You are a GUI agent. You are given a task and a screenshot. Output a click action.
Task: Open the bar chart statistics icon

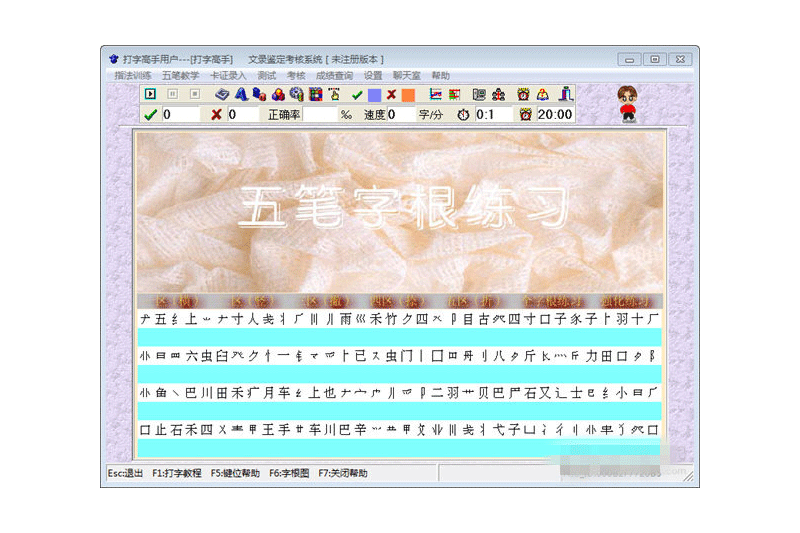tap(454, 94)
